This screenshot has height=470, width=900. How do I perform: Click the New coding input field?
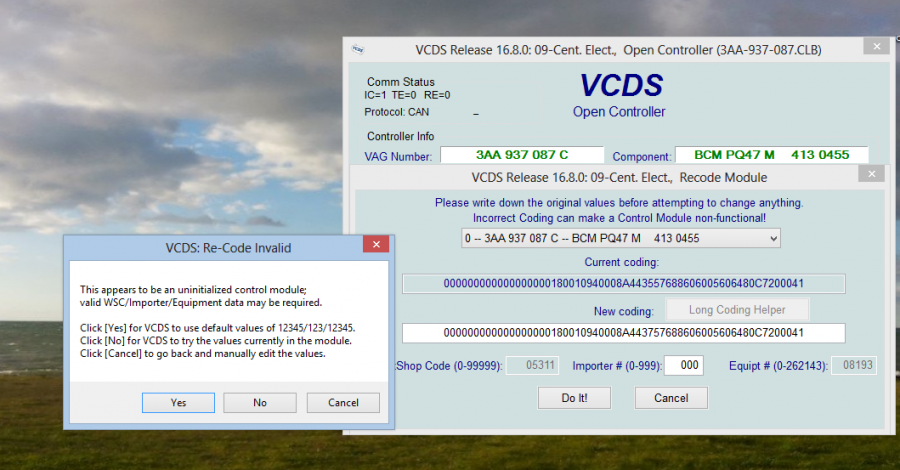(623, 333)
